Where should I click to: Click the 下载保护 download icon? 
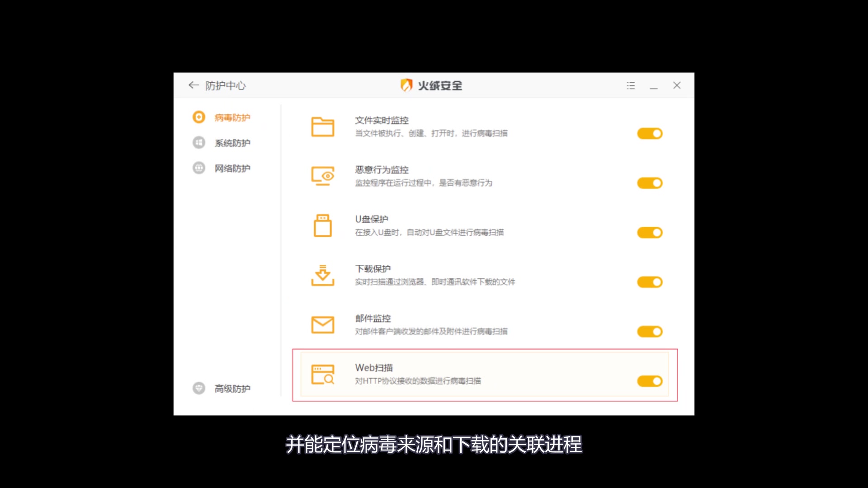coord(323,275)
